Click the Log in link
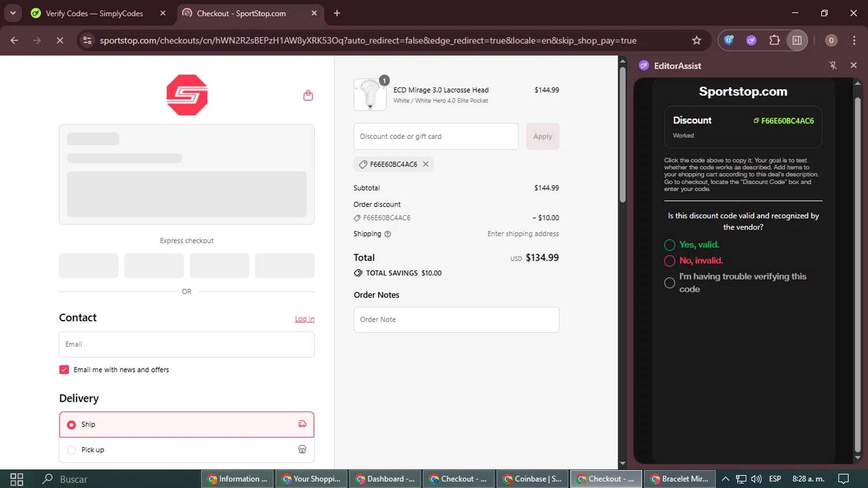Screen dimensions: 868x488 point(304,319)
